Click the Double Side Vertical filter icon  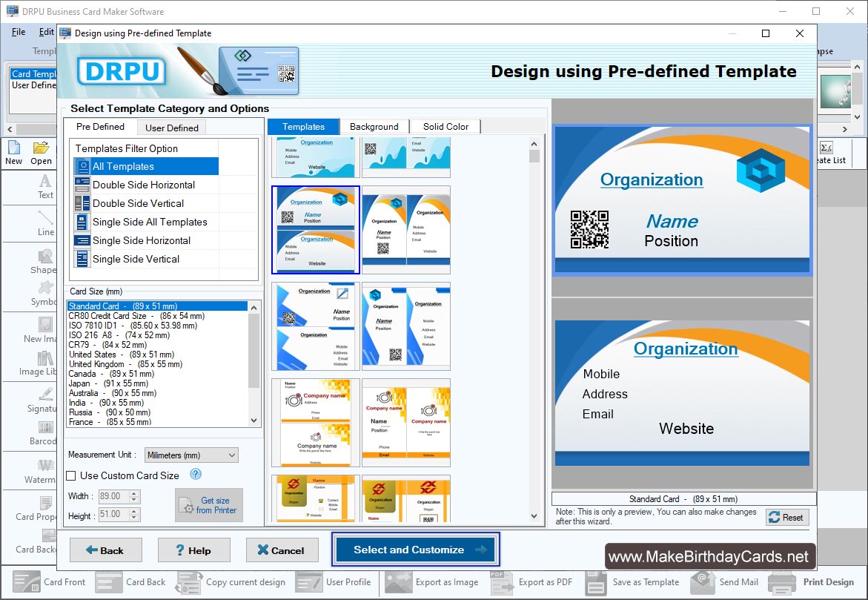(x=82, y=203)
